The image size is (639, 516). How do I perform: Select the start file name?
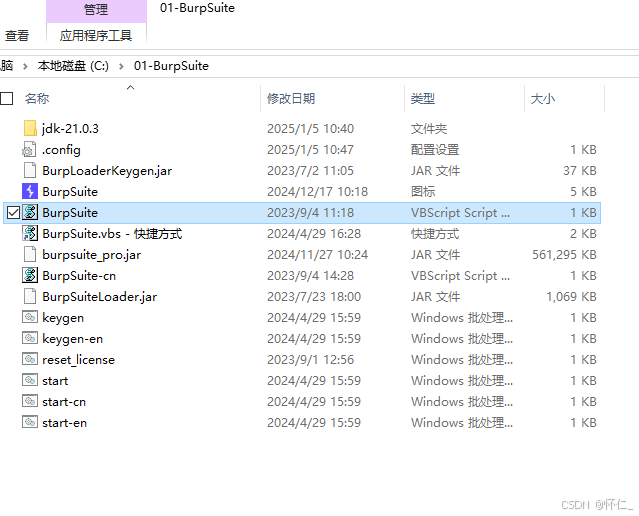[55, 381]
